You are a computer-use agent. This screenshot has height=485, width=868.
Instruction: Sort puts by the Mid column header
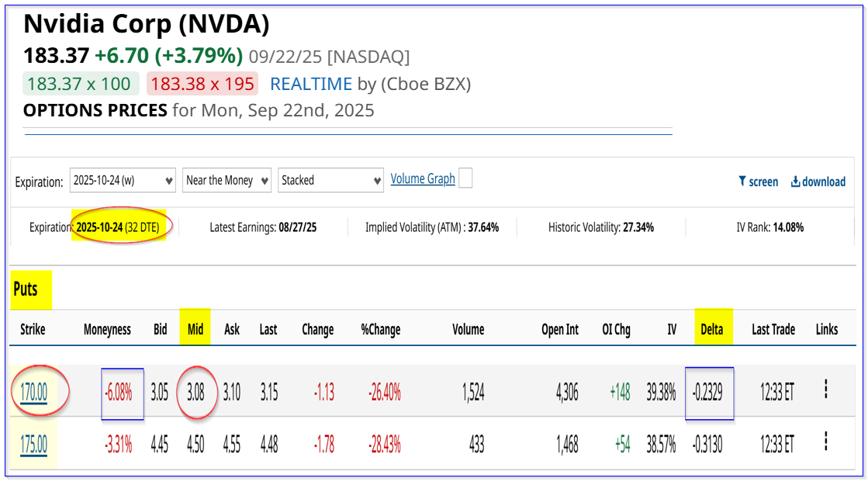(x=195, y=330)
